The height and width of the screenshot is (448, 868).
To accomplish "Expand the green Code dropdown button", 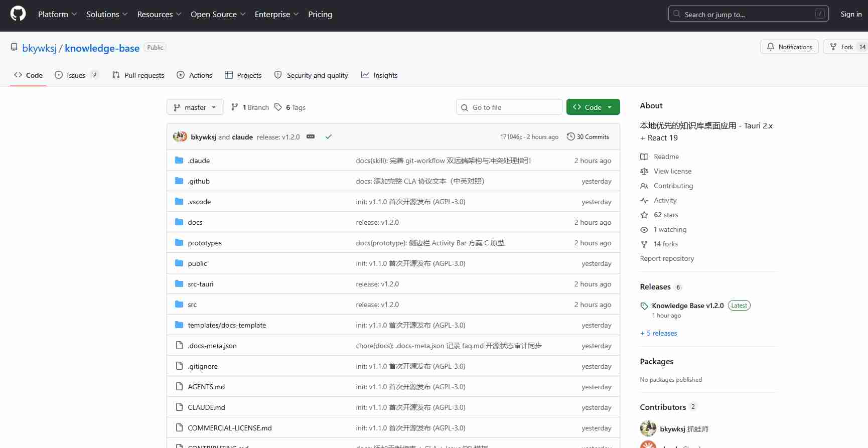I will click(593, 107).
